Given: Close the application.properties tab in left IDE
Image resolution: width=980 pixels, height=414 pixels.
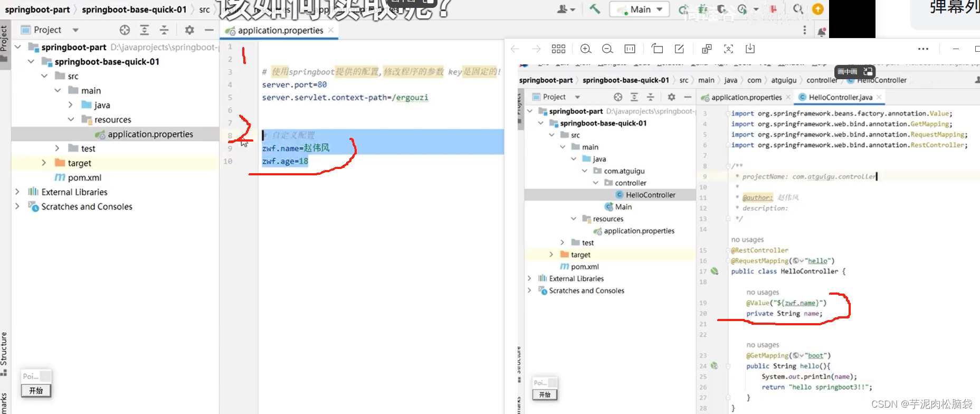Looking at the screenshot, I should (x=331, y=30).
